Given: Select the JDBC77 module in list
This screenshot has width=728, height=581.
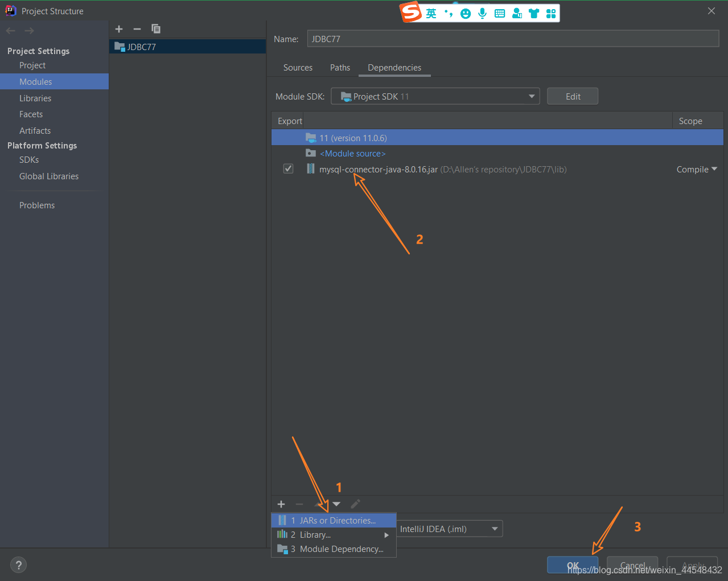Looking at the screenshot, I should tap(188, 47).
